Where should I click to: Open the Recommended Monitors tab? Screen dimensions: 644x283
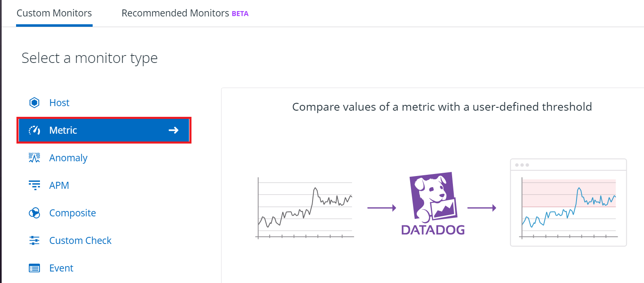(x=175, y=13)
